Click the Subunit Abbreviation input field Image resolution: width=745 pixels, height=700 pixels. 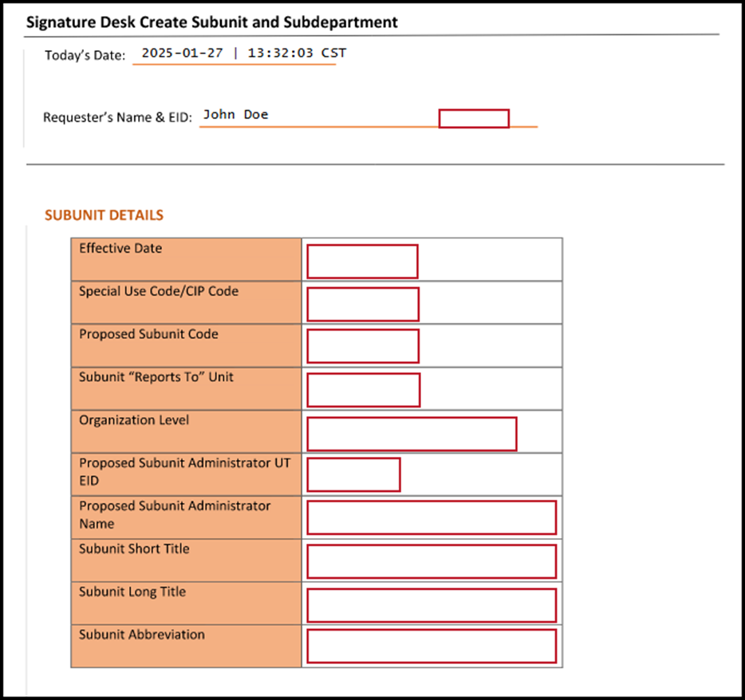[x=432, y=646]
